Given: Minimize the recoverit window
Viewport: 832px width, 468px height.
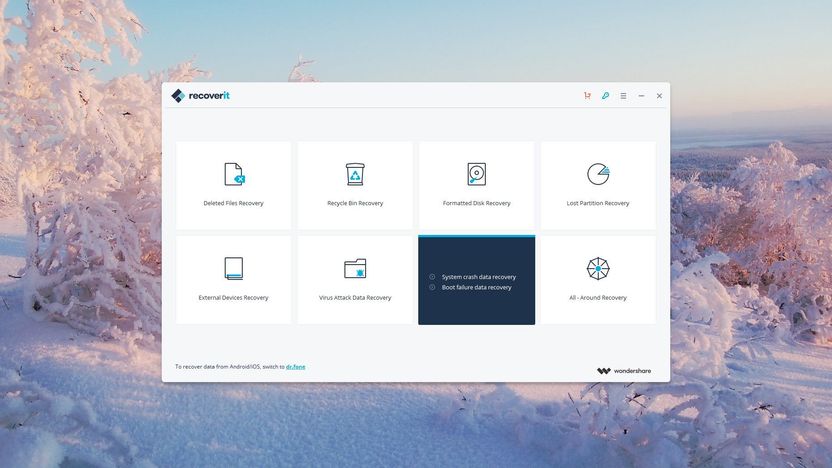Looking at the screenshot, I should tap(642, 96).
